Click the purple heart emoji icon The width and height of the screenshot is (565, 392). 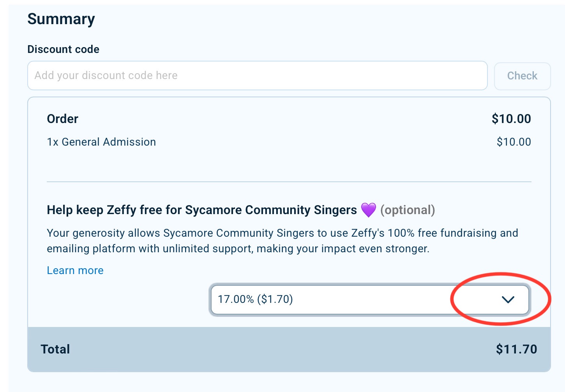[x=368, y=210]
